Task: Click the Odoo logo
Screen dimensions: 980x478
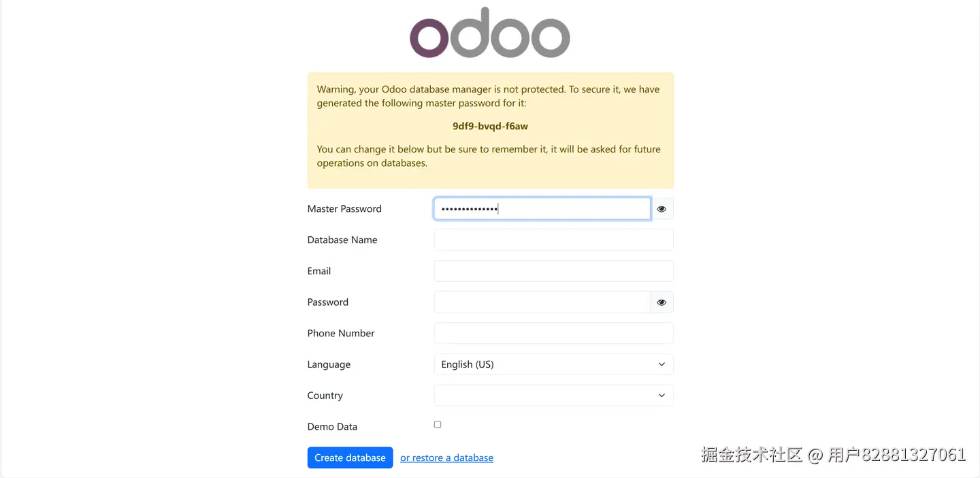Action: tap(489, 33)
